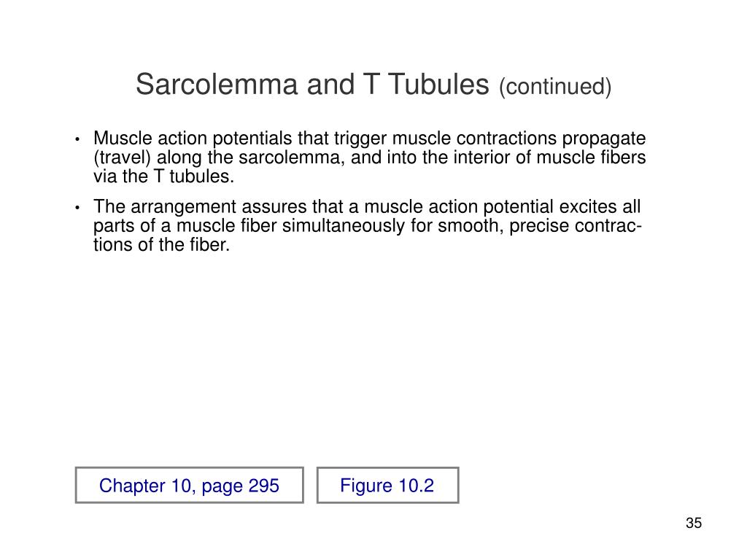
Task: Click the word simultaneously in second bullet
Action: (343, 226)
